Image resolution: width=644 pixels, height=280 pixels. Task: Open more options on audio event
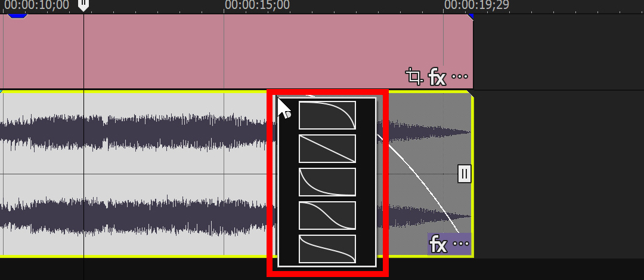(x=460, y=244)
